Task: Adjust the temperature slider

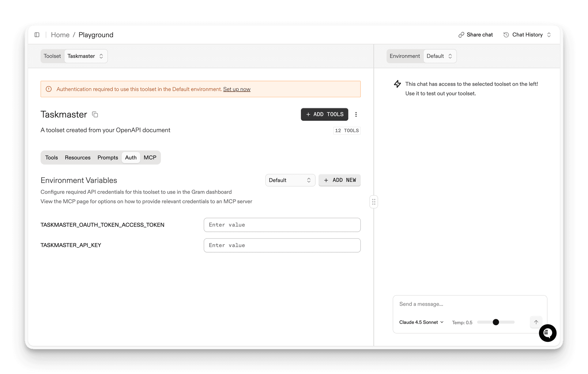Action: tap(496, 322)
